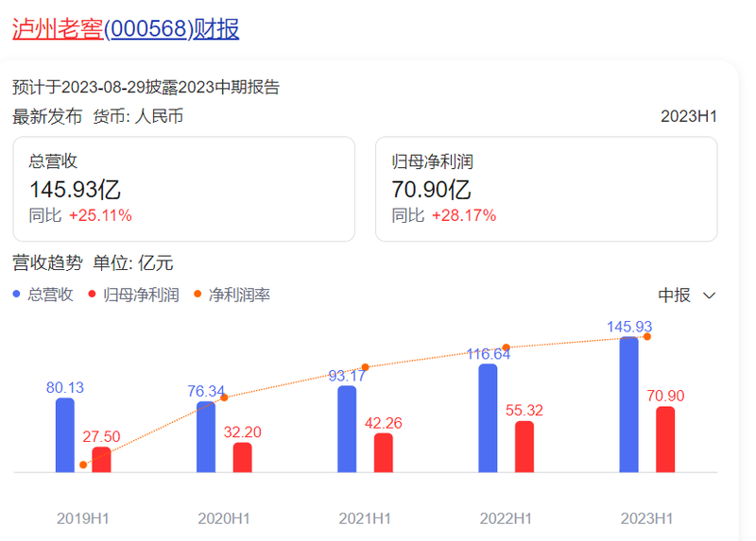Image resolution: width=756 pixels, height=541 pixels.
Task: Click the 2020H1 axis label
Action: [224, 518]
